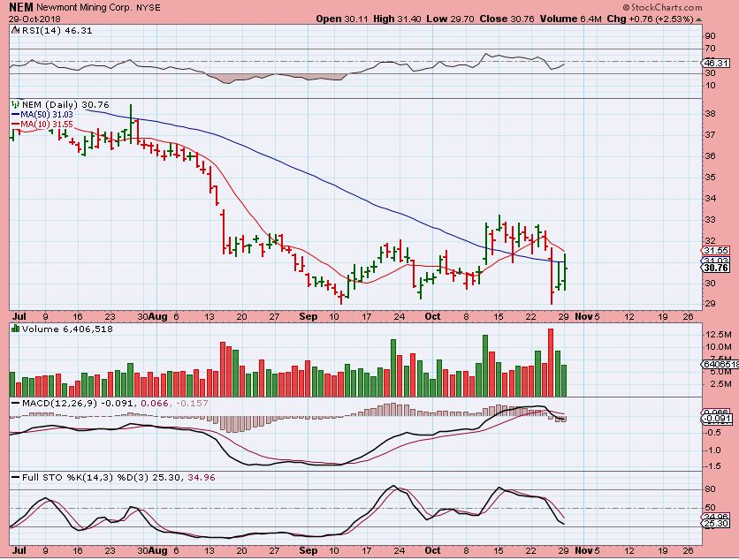Screen dimensions: 739x560
Task: Click the green up-triangle beside the Chg value
Action: [699, 19]
